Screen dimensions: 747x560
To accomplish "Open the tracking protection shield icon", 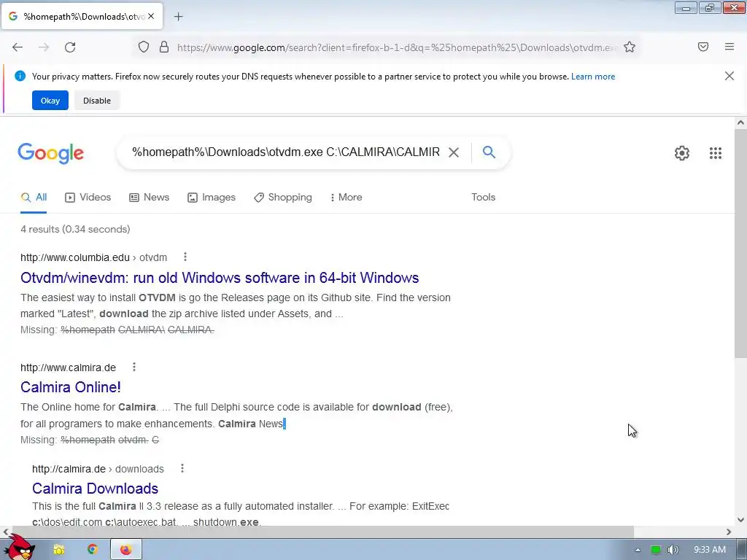I will [144, 47].
